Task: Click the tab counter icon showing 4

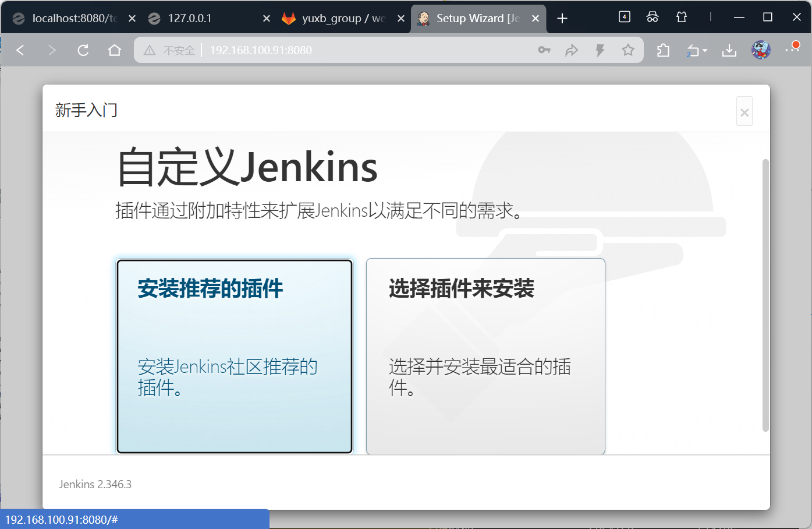Action: (x=625, y=17)
